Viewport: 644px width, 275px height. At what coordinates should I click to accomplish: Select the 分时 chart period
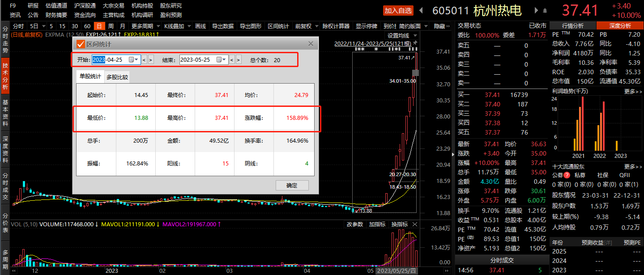click(x=18, y=26)
